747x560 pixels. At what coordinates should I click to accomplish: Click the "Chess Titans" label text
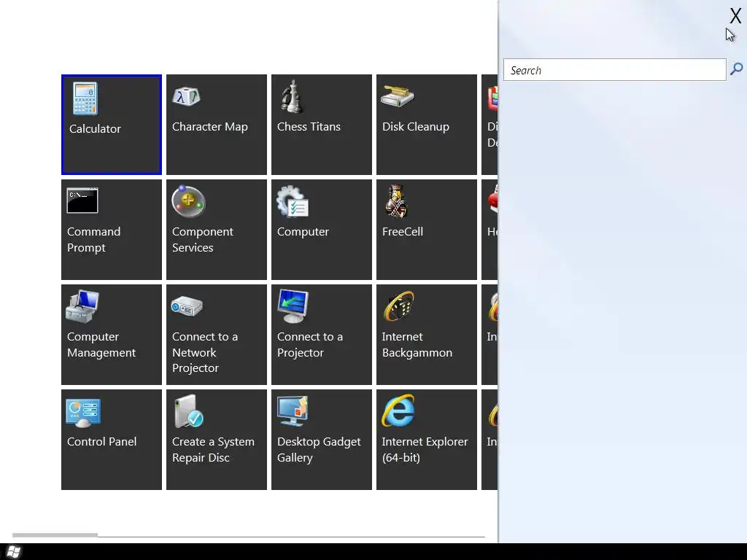pos(309,127)
